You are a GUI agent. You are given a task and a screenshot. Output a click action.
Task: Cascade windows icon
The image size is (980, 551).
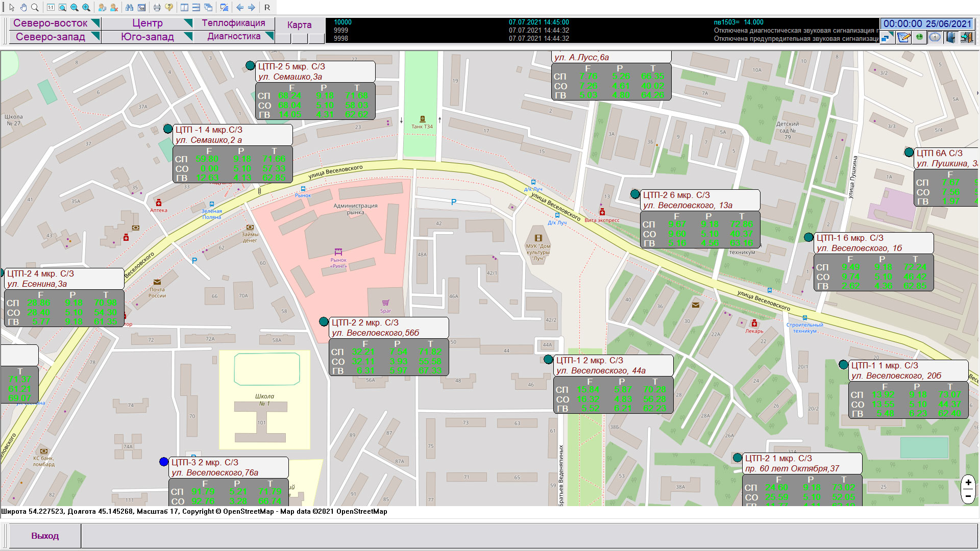[208, 8]
